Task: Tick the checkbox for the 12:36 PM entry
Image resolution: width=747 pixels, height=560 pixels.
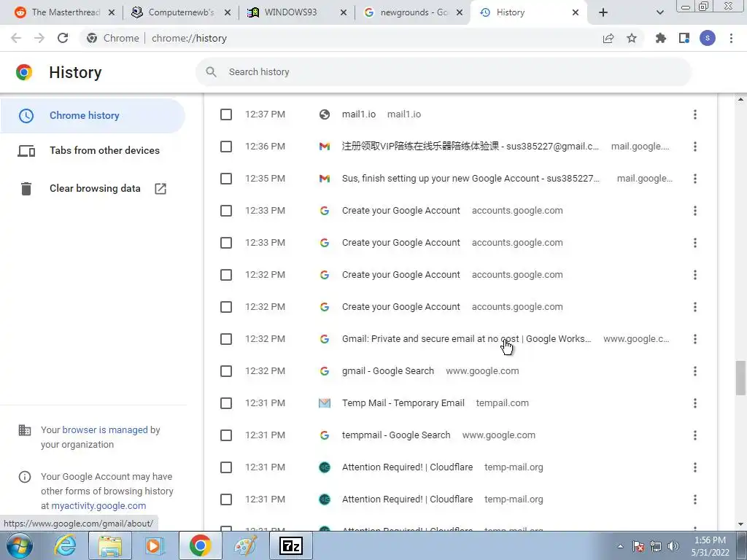Action: click(x=226, y=146)
